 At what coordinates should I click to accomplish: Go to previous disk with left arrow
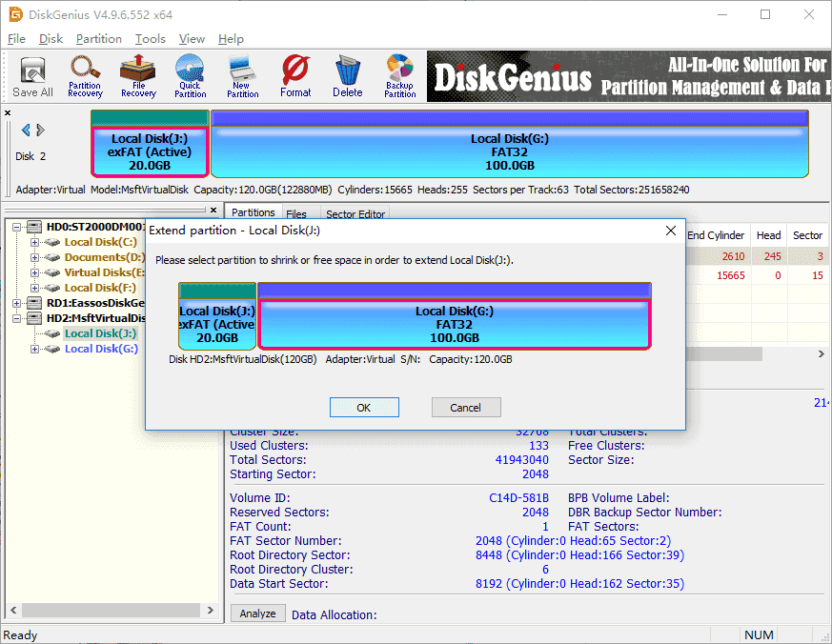coord(26,131)
